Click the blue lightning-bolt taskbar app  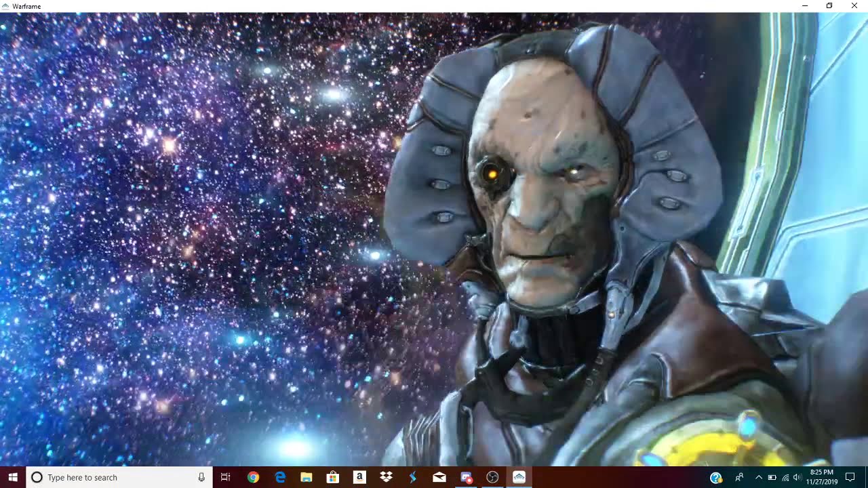[412, 477]
